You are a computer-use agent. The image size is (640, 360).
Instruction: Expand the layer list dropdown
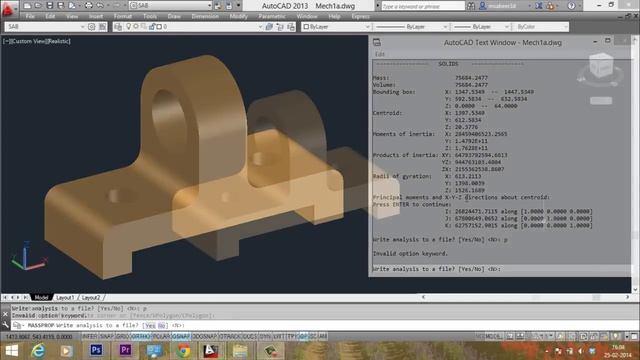click(x=260, y=27)
